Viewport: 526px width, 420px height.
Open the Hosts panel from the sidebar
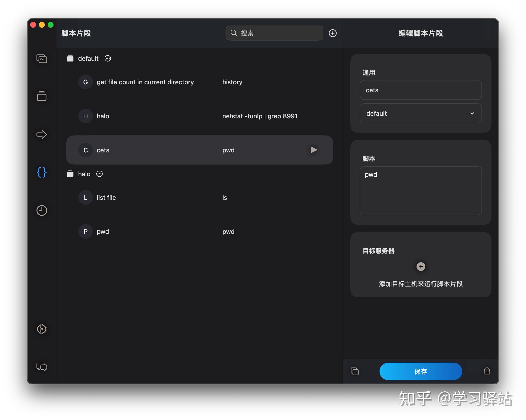pos(42,59)
